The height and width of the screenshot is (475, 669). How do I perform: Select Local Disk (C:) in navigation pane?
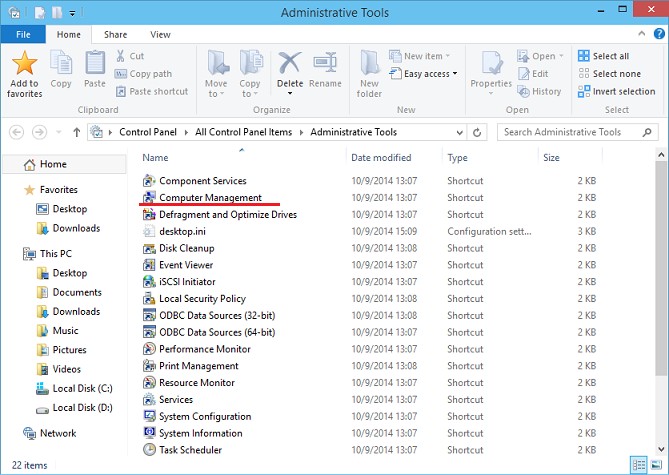coord(82,388)
